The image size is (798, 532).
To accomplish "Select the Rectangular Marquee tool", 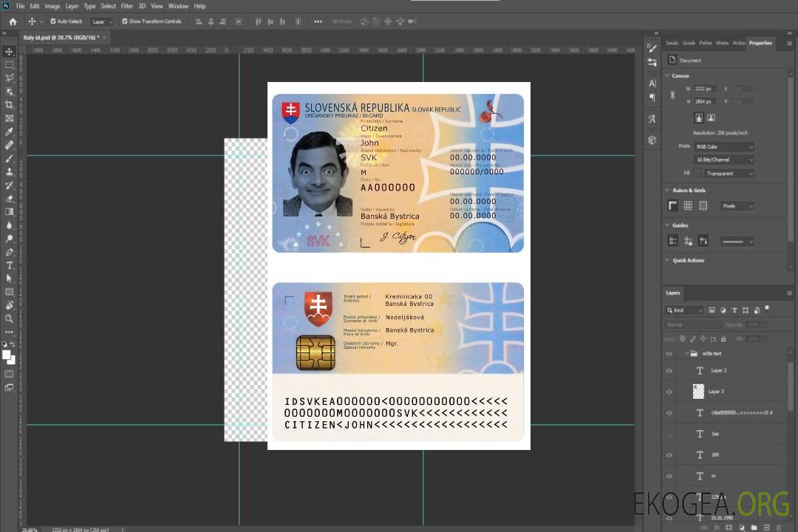I will pos(9,65).
